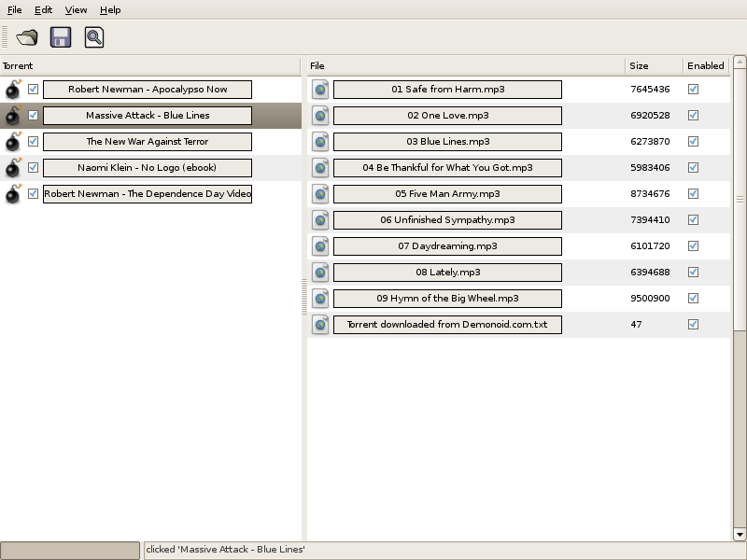Click the 06 Unfinished Sympathy.mp3 file name
This screenshot has width=747, height=560.
pyautogui.click(x=447, y=220)
